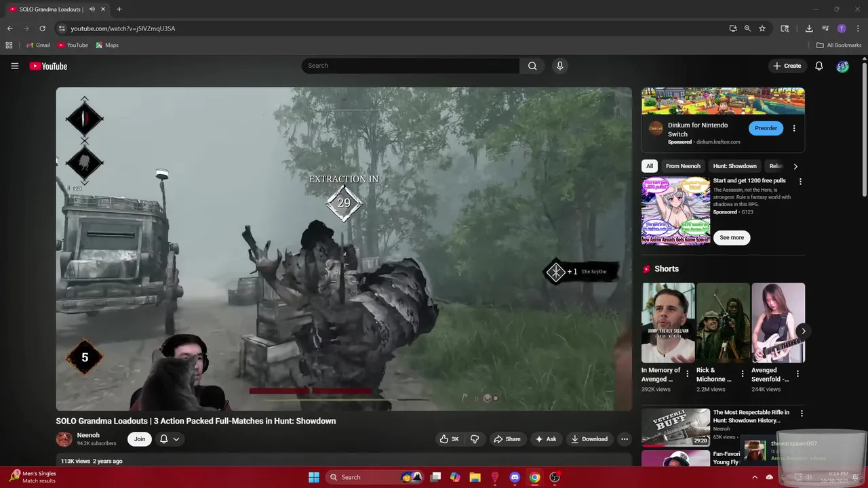The image size is (868, 488).
Task: Click the Download button under the video
Action: pos(589,439)
